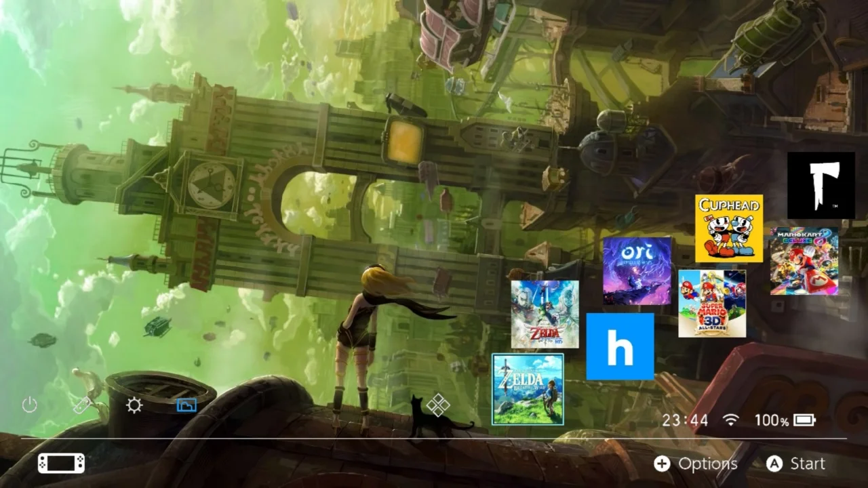Launch Zelda Breath of the Wild

click(528, 389)
